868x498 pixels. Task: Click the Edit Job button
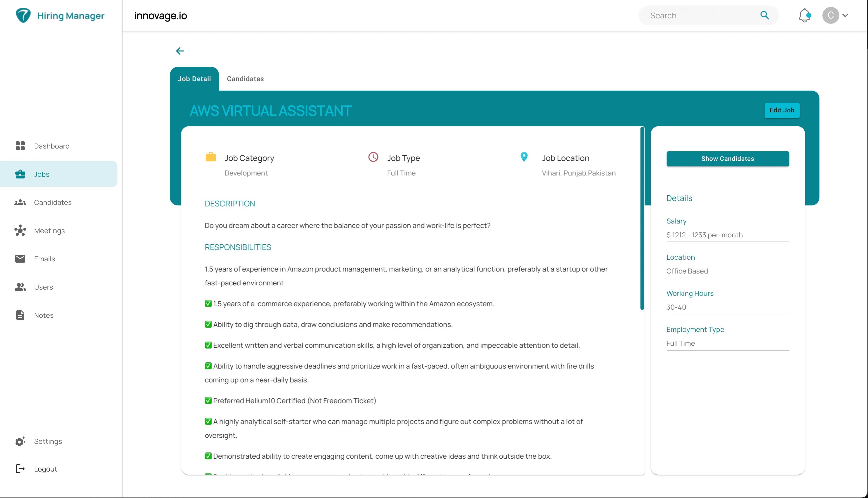pos(782,110)
